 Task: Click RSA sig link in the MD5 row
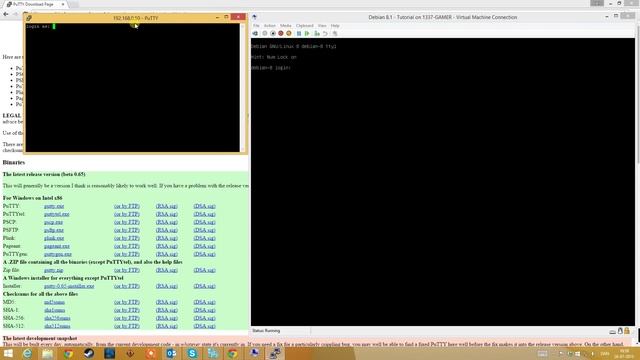pyautogui.click(x=167, y=302)
